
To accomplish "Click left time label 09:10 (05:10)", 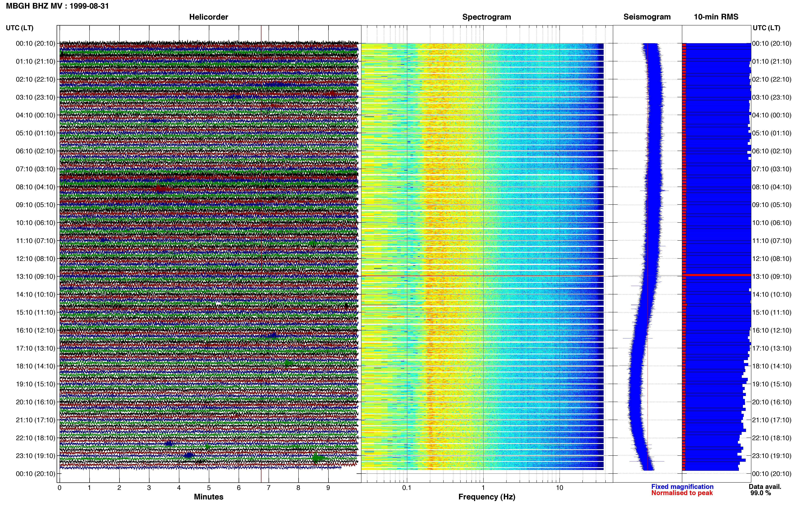I will 36,205.
